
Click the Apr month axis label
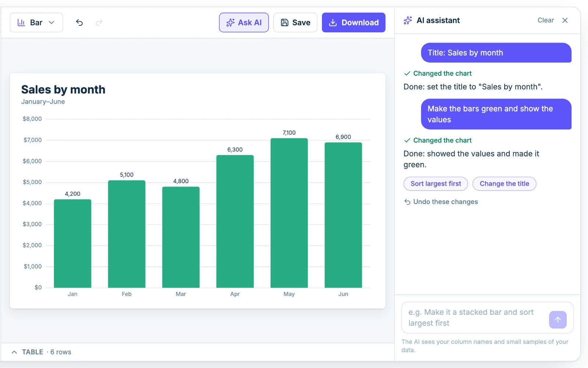235,294
